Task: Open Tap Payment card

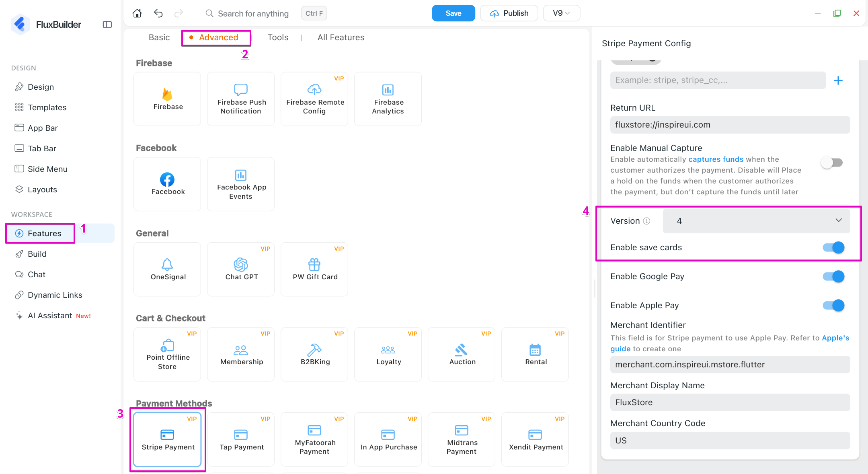Action: pos(241,439)
